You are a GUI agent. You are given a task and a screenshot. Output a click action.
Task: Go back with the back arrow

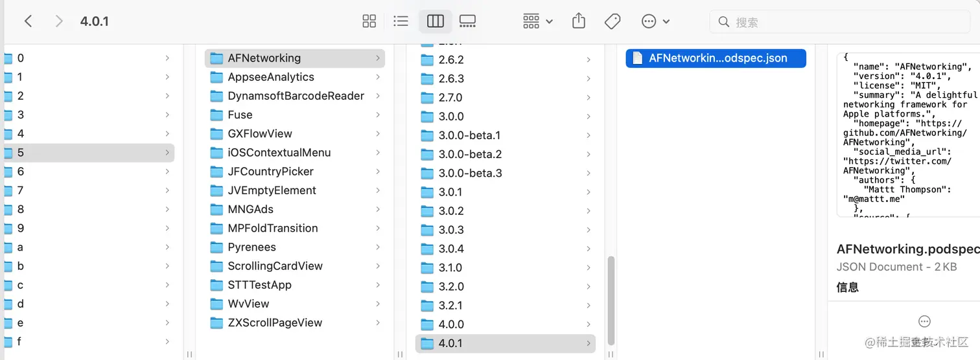tap(28, 21)
